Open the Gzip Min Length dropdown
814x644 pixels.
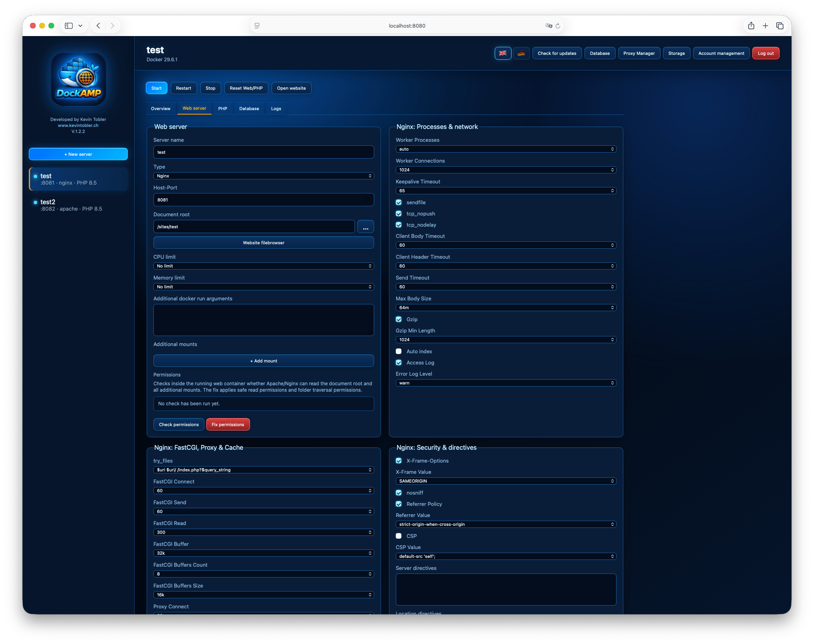pos(506,340)
